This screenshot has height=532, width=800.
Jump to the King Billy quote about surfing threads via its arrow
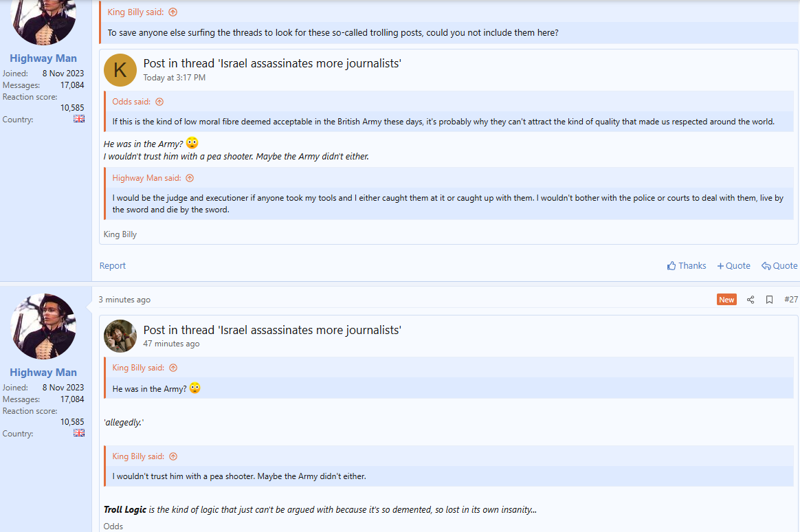[173, 12]
